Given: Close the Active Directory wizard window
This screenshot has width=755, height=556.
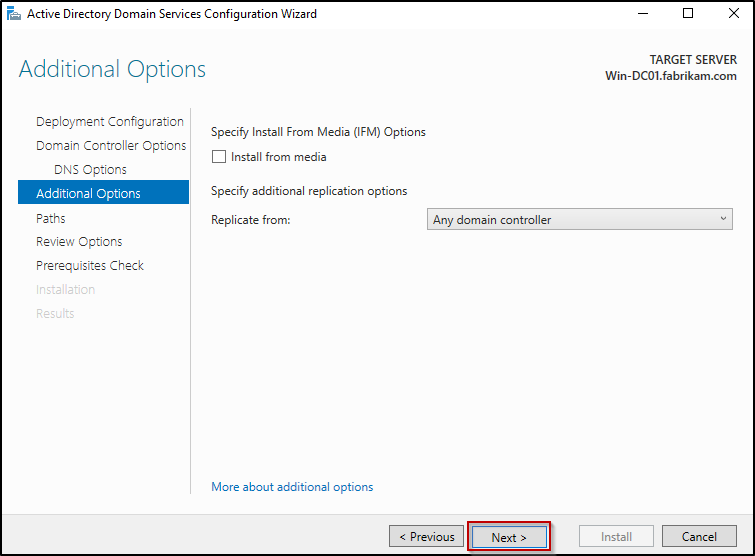Looking at the screenshot, I should 732,14.
